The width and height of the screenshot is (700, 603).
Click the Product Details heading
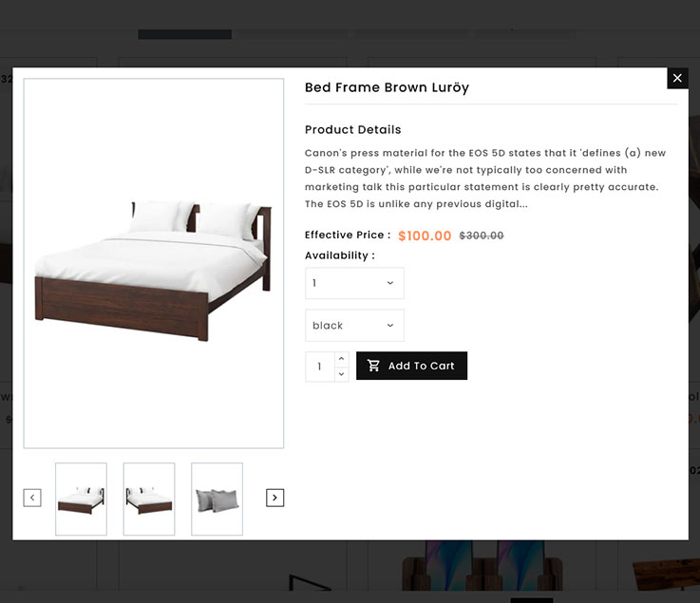(352, 130)
